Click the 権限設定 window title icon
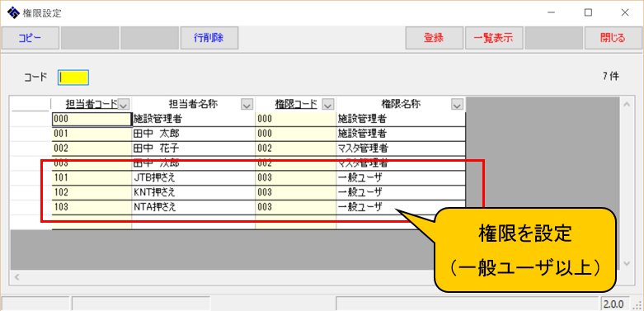Viewport: 644px width, 311px height. coord(13,12)
